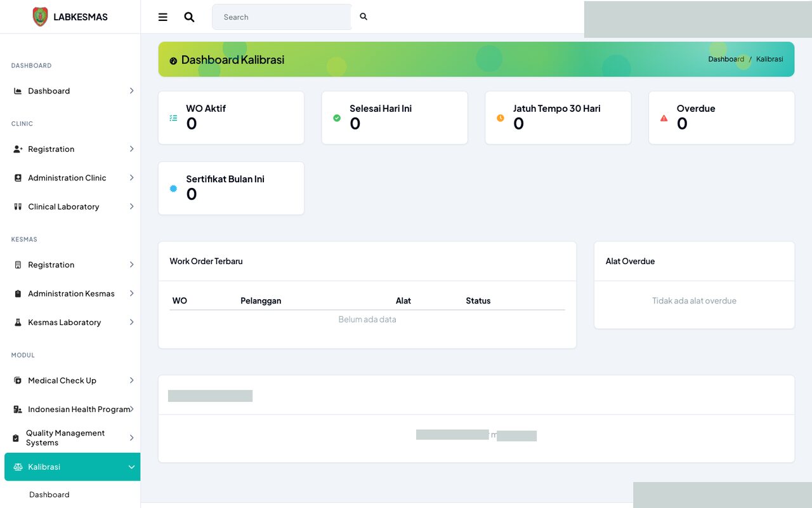Click the Dashboard breadcrumb link
Screen dimensions: 812x508
pyautogui.click(x=726, y=59)
